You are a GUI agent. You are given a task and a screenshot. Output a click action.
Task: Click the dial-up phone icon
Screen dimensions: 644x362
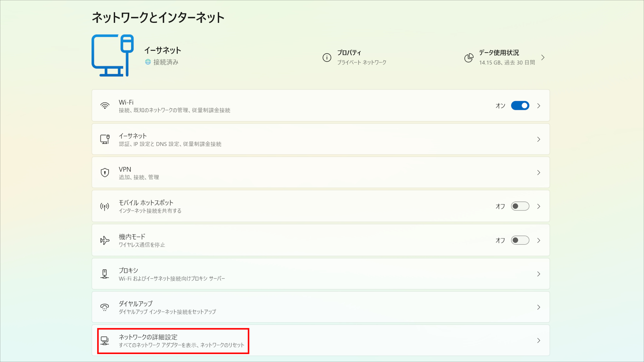click(104, 307)
